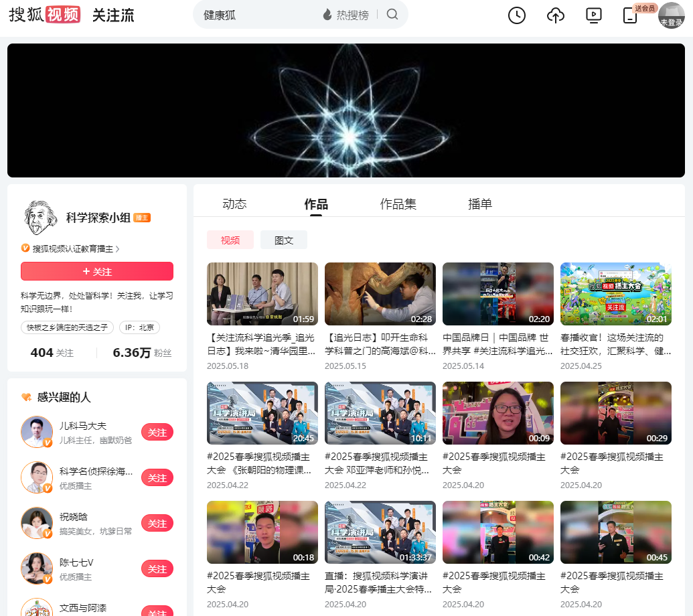Open the hot search flame icon

[x=327, y=15]
